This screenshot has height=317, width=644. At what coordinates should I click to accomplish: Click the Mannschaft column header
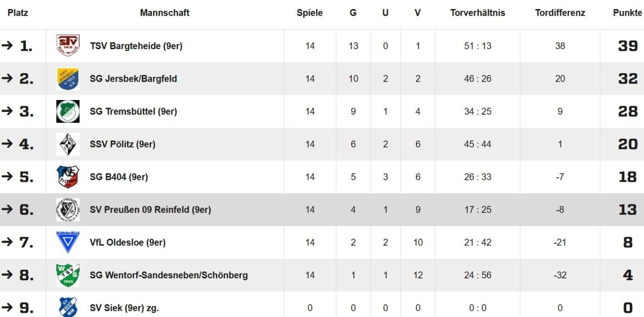click(165, 13)
